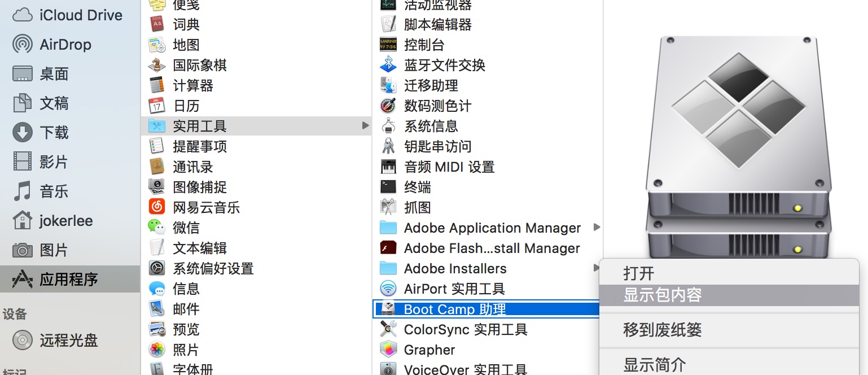
Task: Select the AirPort 实用工具 icon
Action: tap(388, 289)
